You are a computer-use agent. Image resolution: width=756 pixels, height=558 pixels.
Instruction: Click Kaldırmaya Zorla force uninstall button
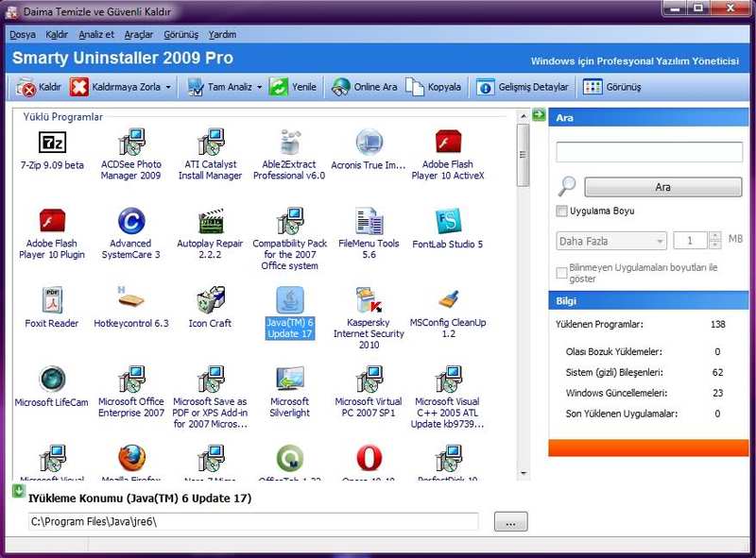114,87
